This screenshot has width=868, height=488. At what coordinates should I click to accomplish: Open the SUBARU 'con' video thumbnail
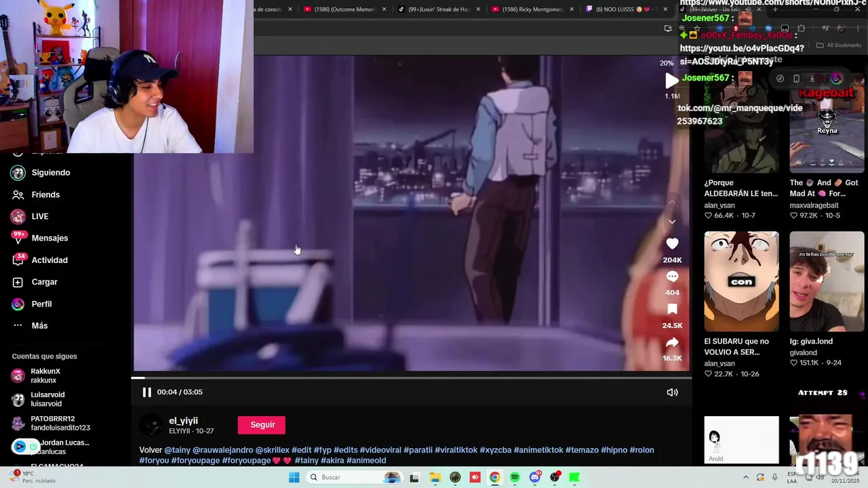[741, 281]
